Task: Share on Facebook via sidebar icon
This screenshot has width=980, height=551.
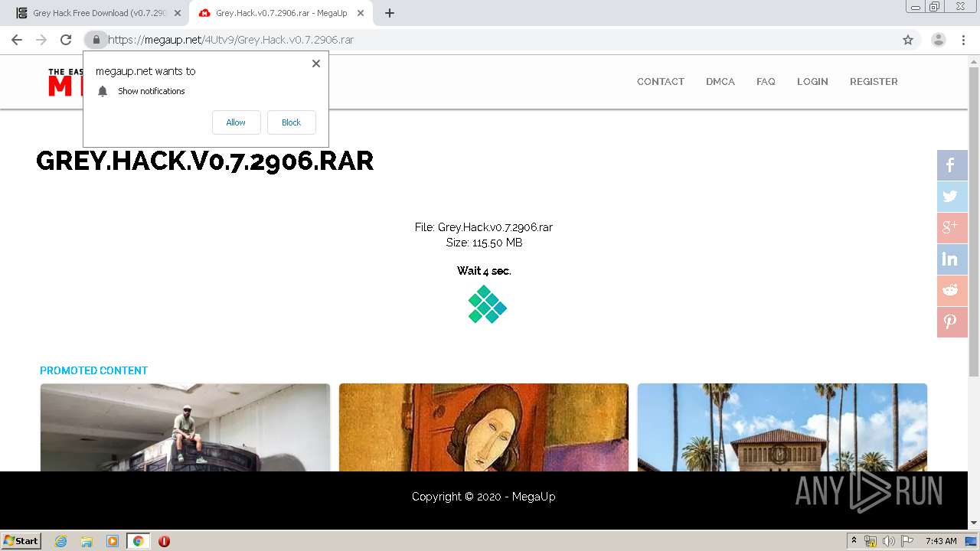Action: [x=952, y=165]
